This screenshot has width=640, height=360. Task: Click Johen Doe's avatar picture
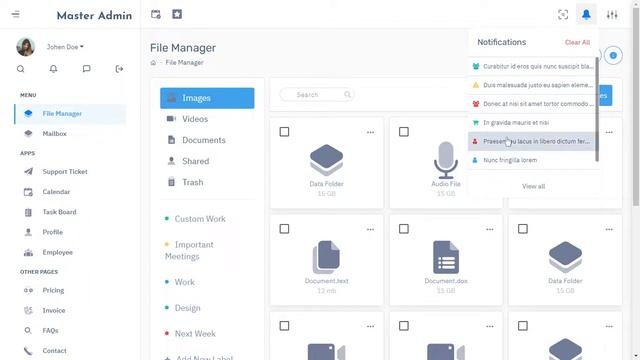pos(25,47)
